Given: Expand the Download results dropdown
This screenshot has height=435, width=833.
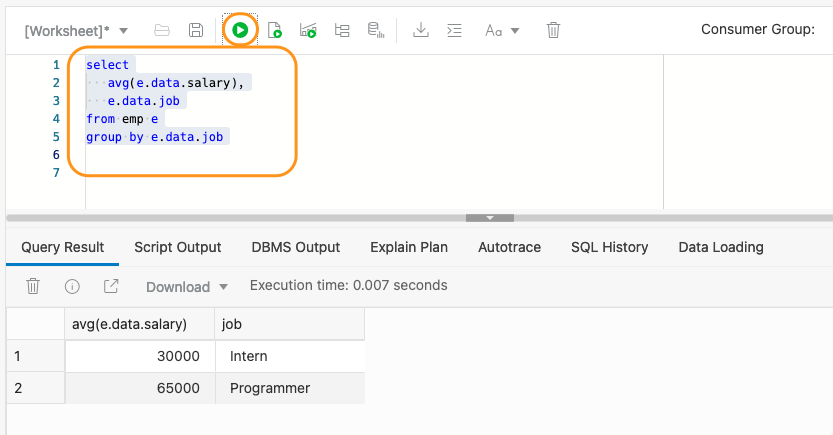Looking at the screenshot, I should [x=187, y=287].
